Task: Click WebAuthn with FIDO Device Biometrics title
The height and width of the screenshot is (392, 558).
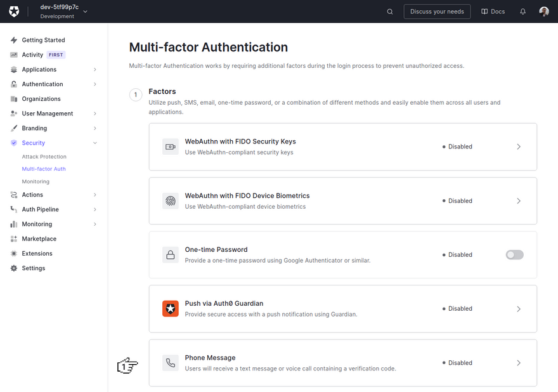Action: 247,195
